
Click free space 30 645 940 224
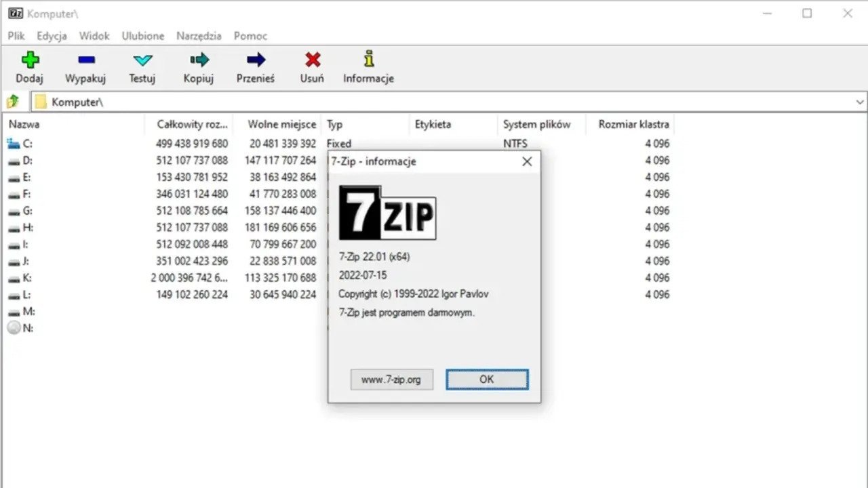(283, 294)
